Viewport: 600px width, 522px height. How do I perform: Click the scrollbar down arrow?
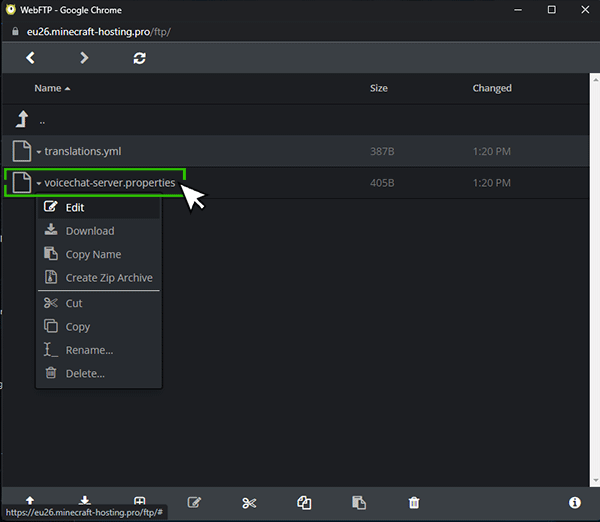click(x=595, y=480)
